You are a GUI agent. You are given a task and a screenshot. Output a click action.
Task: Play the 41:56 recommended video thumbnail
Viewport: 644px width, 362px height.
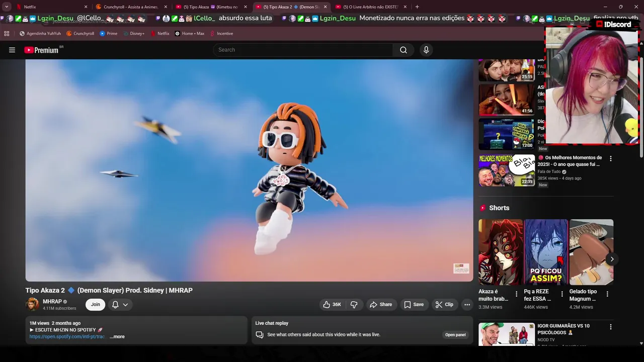click(506, 100)
